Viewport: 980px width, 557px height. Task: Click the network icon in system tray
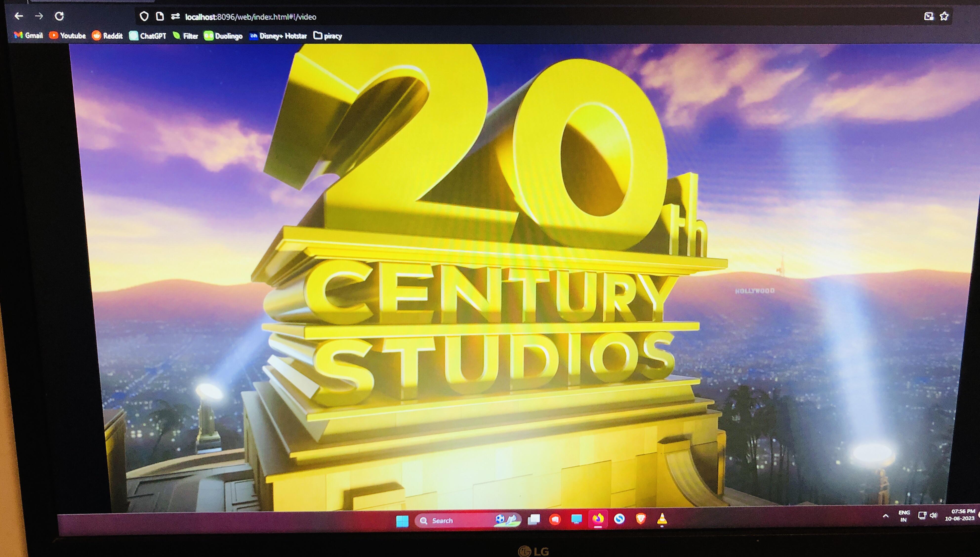click(922, 516)
